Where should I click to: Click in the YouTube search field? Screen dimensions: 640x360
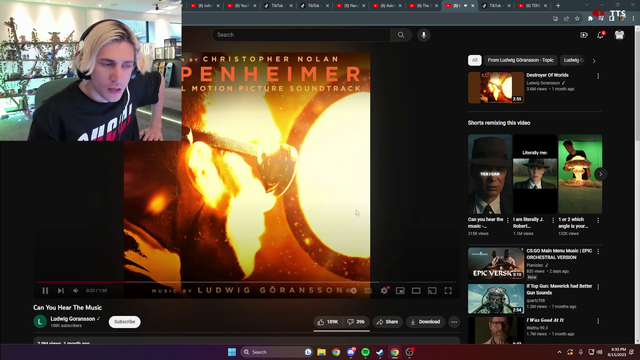click(x=301, y=35)
